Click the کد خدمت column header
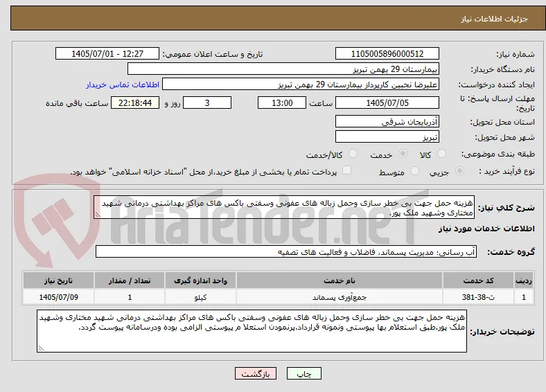 (479, 280)
